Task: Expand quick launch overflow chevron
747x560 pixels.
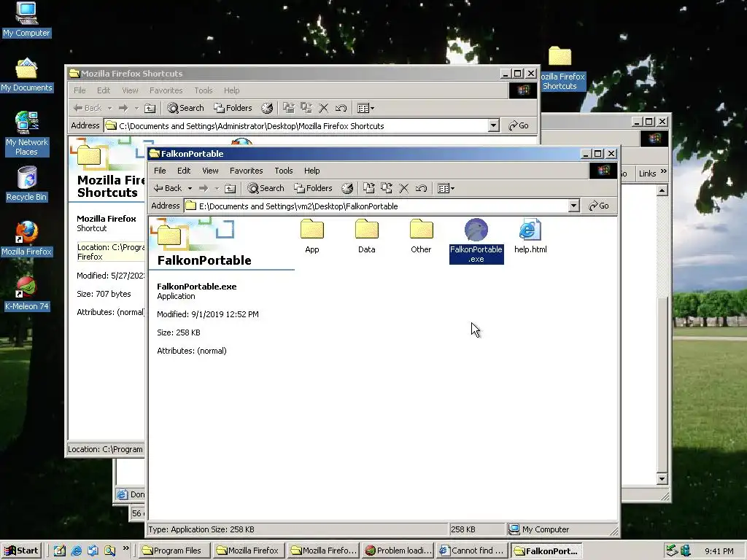Action: (125, 548)
